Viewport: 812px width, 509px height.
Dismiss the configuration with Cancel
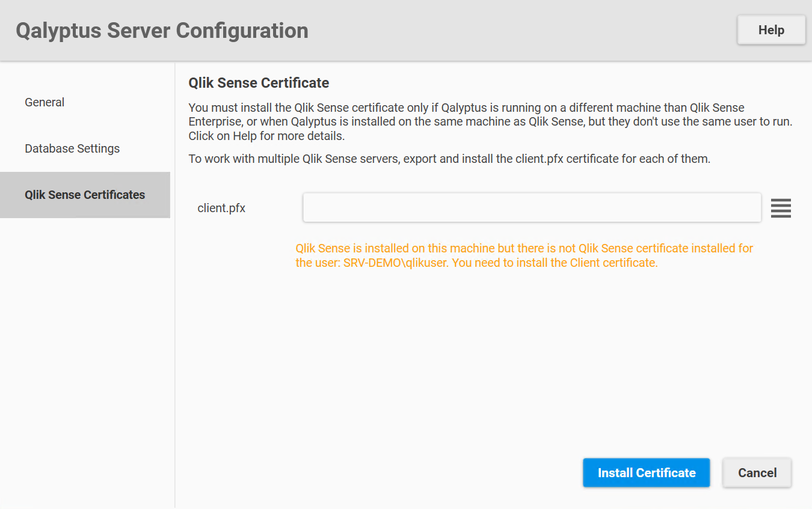(757, 472)
